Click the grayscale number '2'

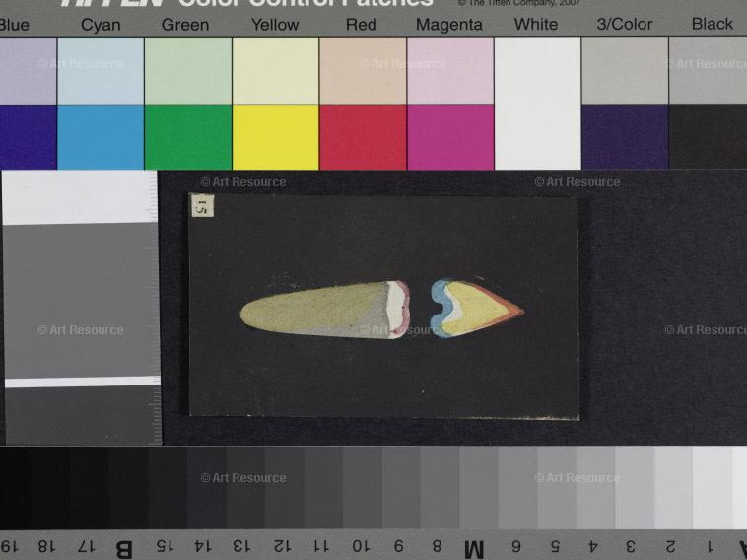(670, 545)
